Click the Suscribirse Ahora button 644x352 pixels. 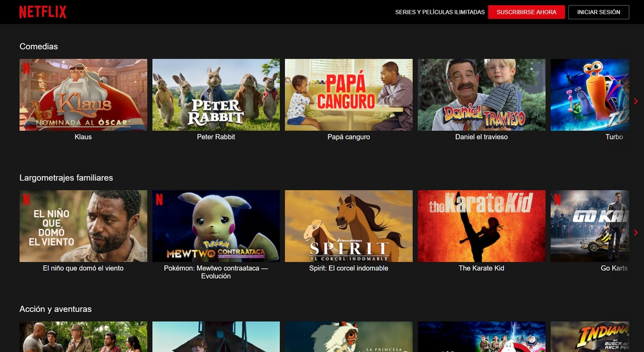526,12
